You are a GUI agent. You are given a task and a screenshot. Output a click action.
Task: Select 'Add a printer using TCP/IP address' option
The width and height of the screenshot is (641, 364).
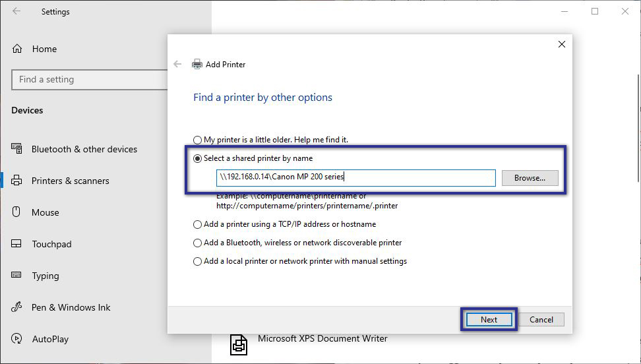tap(198, 224)
